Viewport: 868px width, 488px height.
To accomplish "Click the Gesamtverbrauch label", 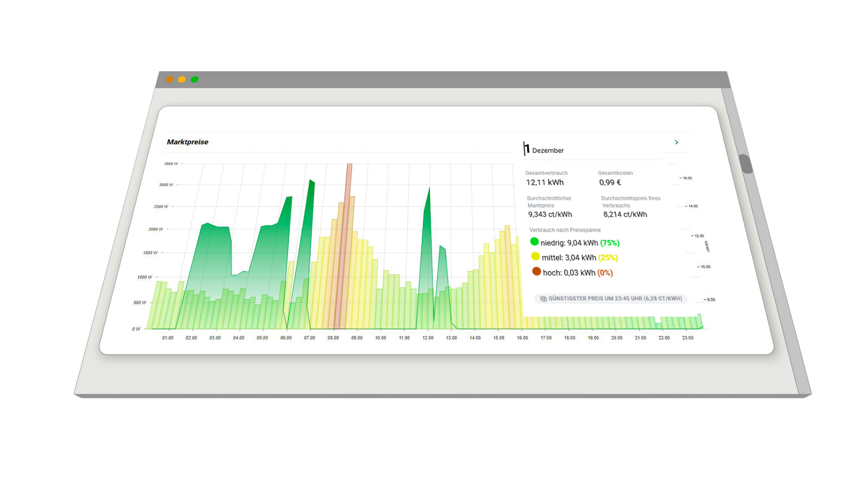I will [x=547, y=173].
